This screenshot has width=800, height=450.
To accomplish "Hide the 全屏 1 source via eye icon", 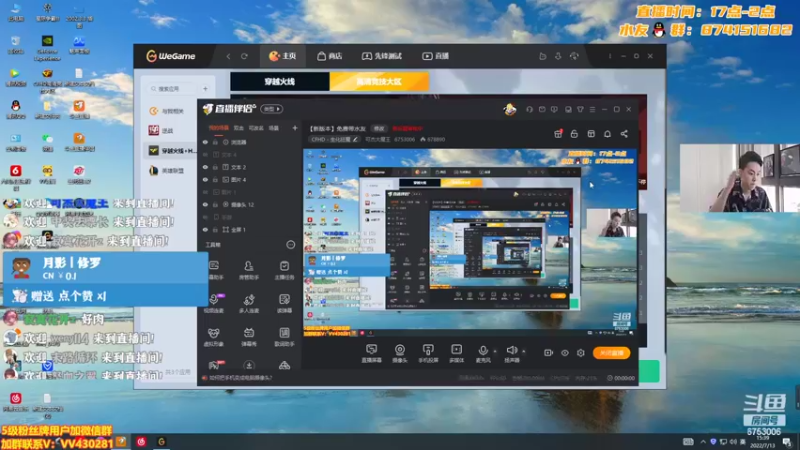I will point(206,230).
